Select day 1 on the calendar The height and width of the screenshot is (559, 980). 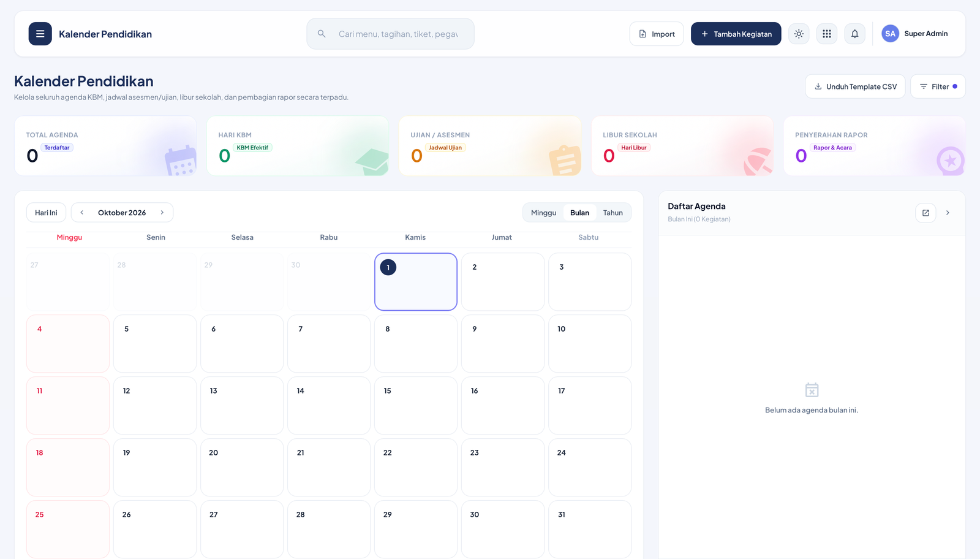(x=416, y=282)
